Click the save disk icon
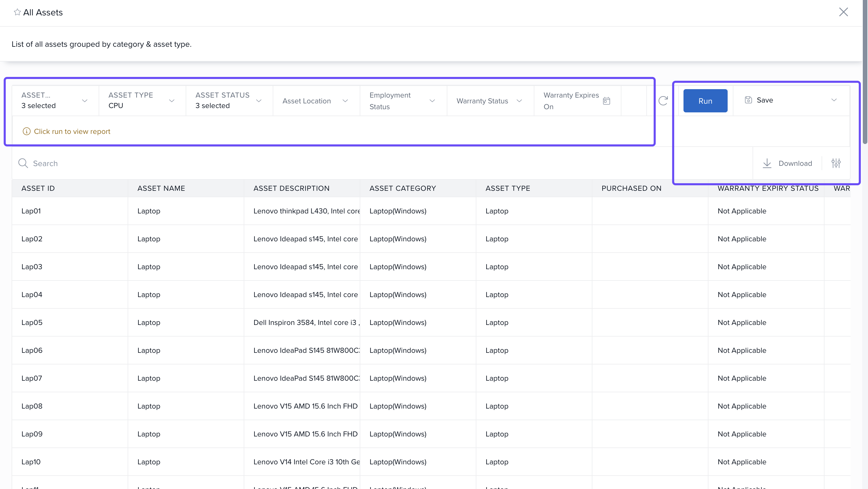Viewport: 868px width, 489px height. click(748, 100)
